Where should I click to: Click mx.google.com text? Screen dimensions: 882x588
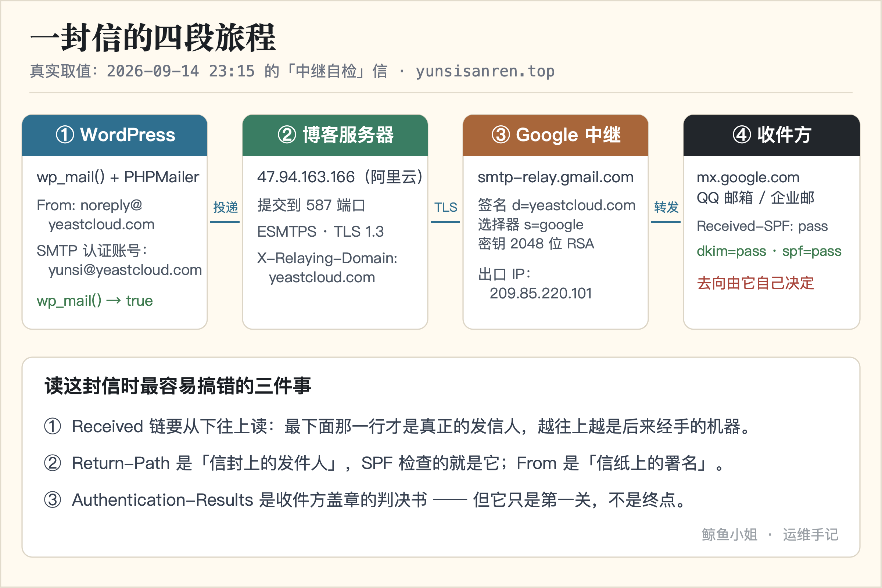tap(748, 177)
